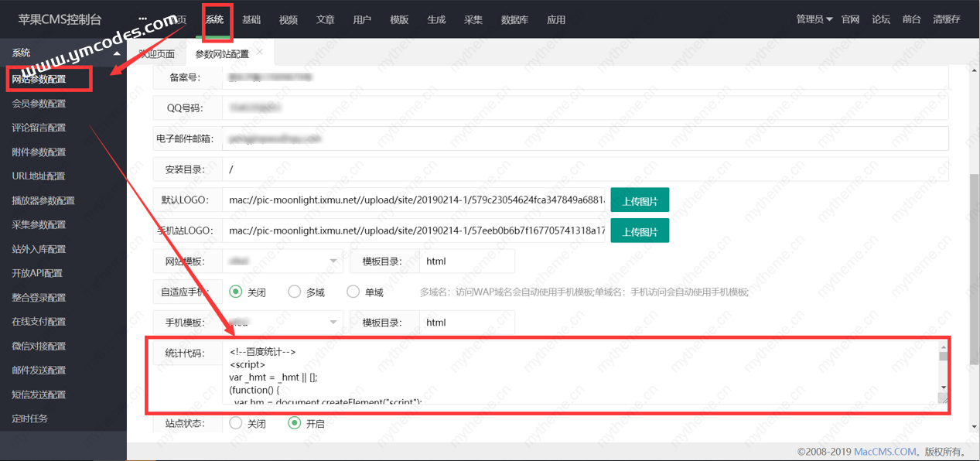Viewport: 980px width, 461px height.
Task: Set 站点状态 to 关闭
Action: 236,423
